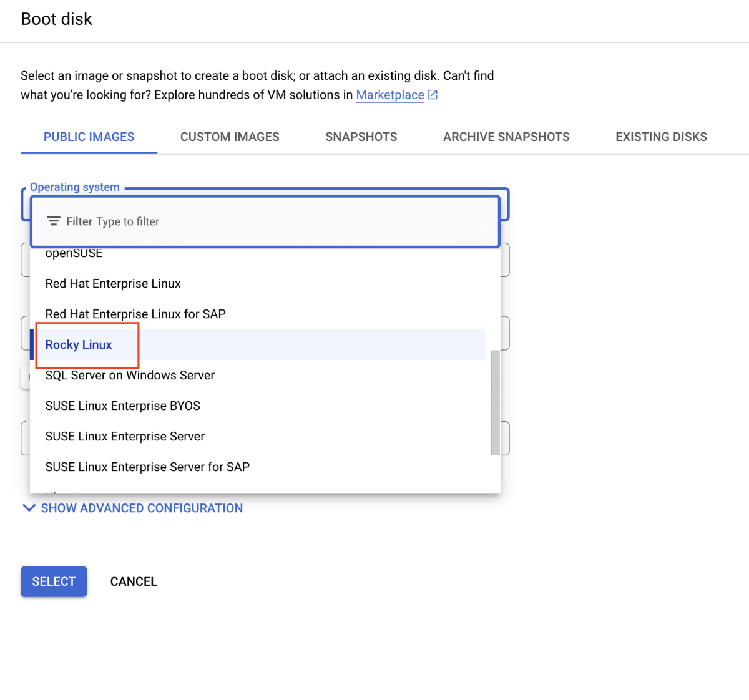Image resolution: width=749 pixels, height=700 pixels.
Task: Open the Snapshots tab
Action: click(x=361, y=137)
